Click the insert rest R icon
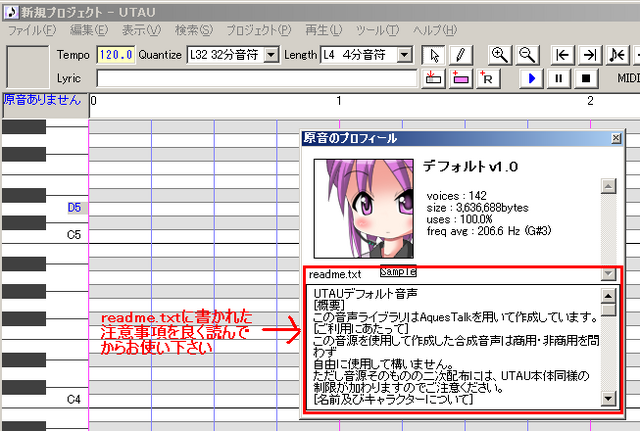The image size is (640, 431). tap(488, 78)
